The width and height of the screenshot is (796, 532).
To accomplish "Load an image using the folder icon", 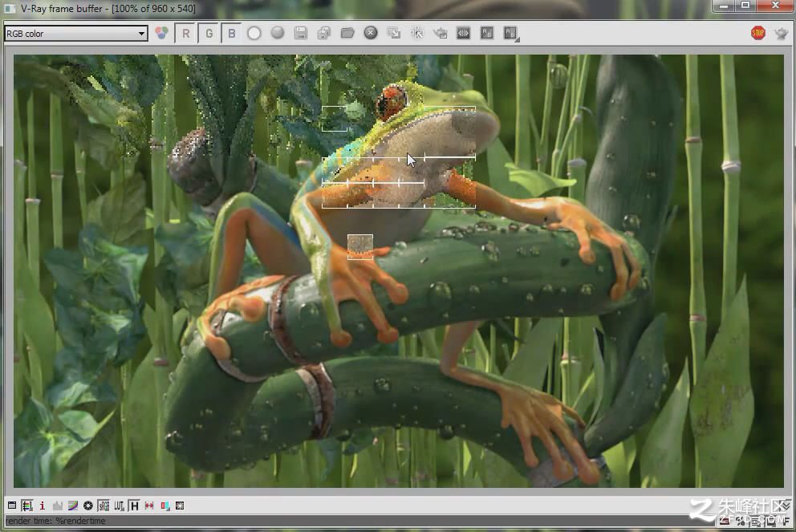I will pyautogui.click(x=347, y=34).
